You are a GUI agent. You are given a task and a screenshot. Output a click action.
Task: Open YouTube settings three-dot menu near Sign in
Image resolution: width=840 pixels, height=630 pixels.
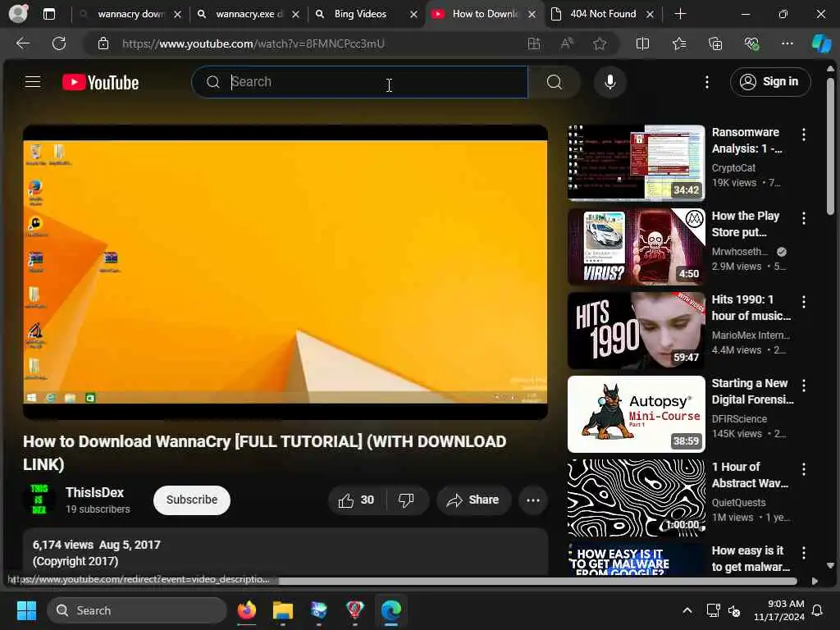(x=707, y=82)
